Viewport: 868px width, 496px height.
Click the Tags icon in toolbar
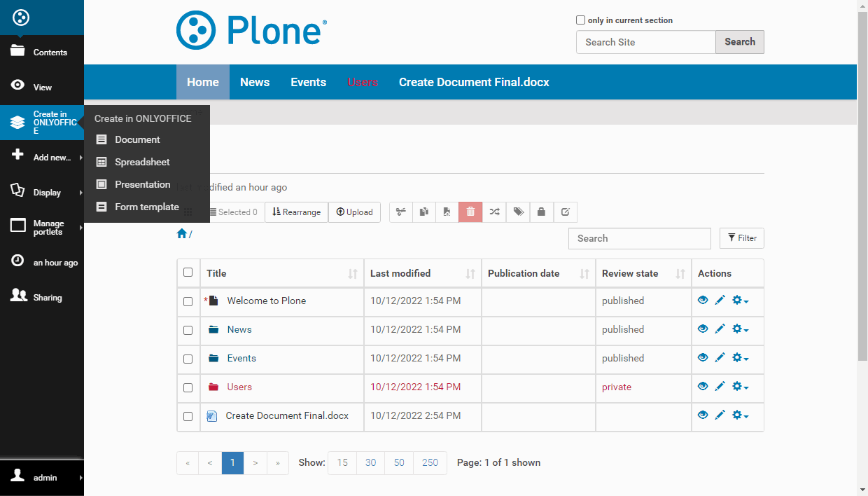518,212
